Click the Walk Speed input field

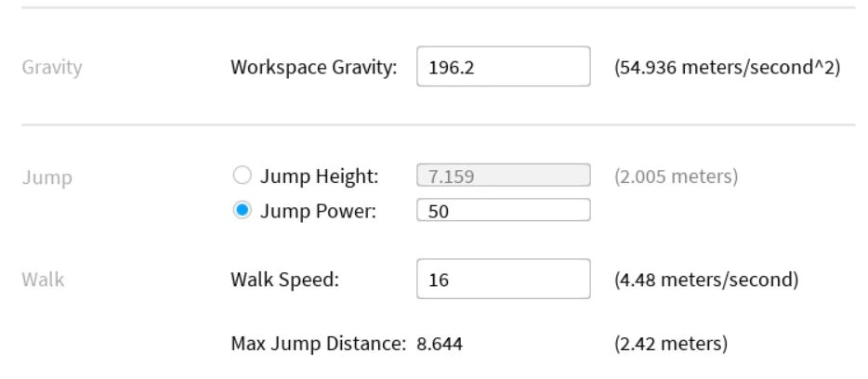(x=503, y=280)
